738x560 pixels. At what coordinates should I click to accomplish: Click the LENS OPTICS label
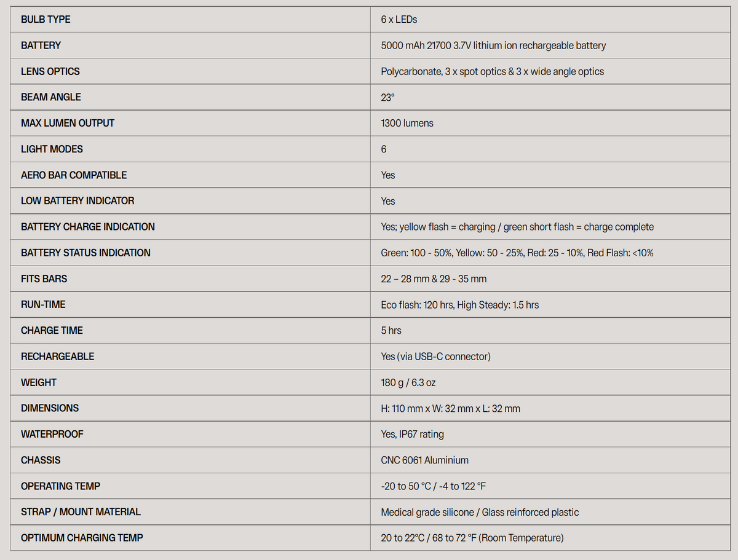point(50,71)
